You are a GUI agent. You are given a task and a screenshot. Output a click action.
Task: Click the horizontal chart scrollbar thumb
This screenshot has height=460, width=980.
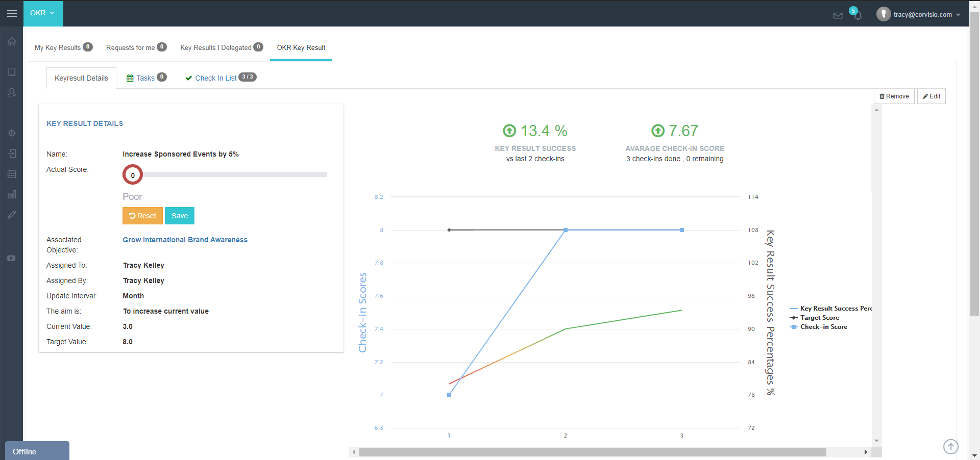coord(593,452)
